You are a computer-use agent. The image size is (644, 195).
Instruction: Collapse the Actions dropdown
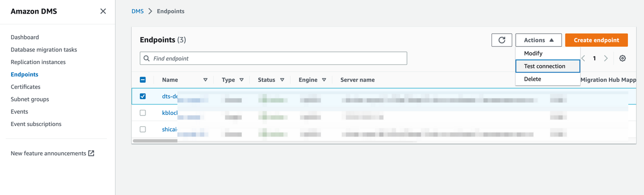(x=538, y=40)
